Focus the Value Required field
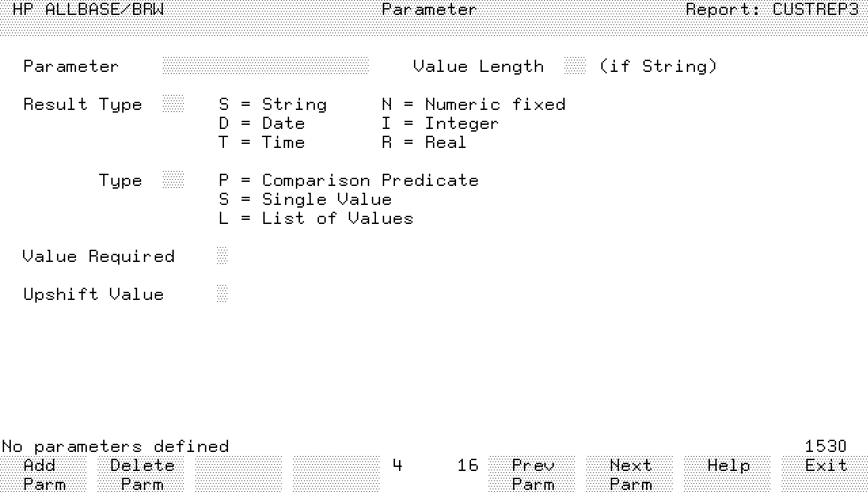Image resolution: width=868 pixels, height=492 pixels. [x=222, y=256]
